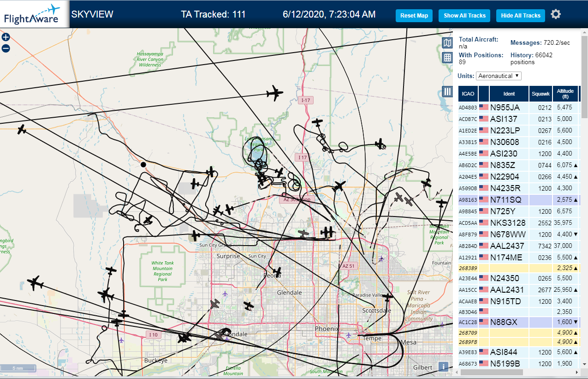Click the History 66042 positions text

point(531,58)
